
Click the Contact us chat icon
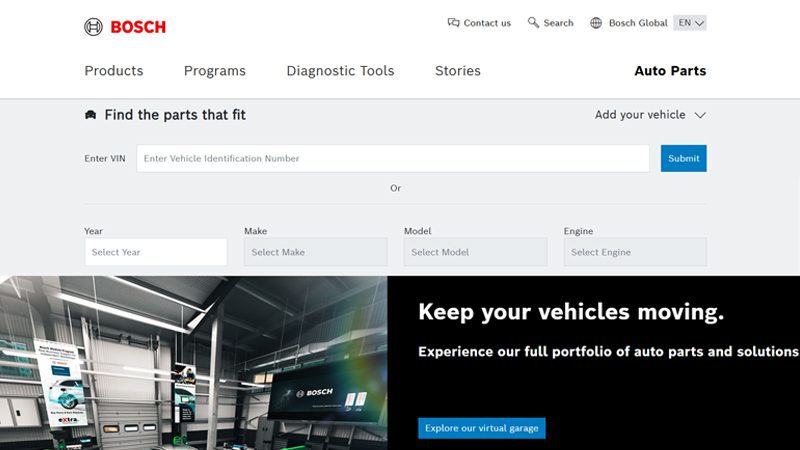tap(454, 22)
